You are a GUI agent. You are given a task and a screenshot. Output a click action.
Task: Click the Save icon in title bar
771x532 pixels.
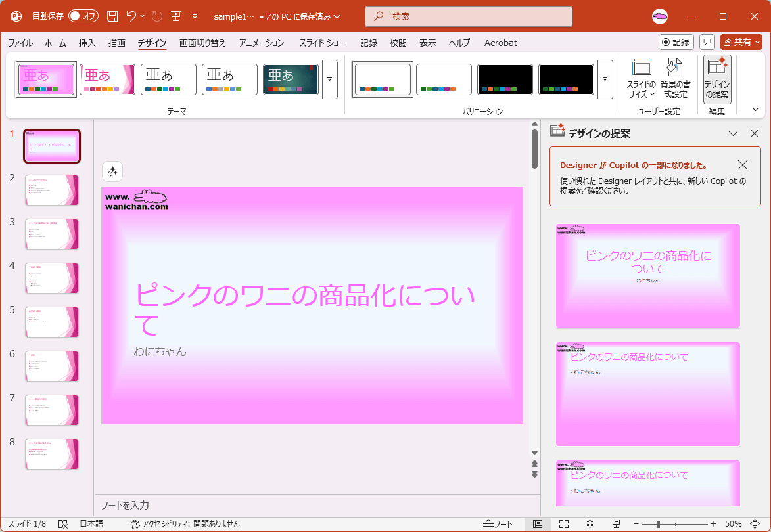(112, 16)
